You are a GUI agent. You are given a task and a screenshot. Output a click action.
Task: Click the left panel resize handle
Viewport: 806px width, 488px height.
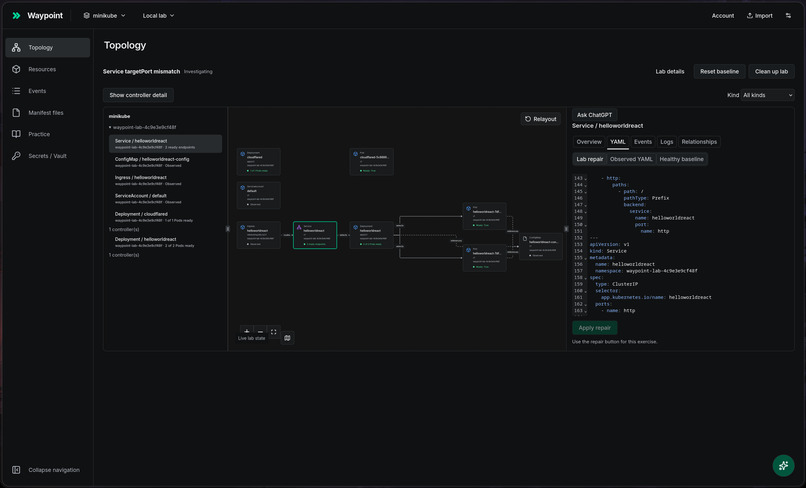point(228,229)
